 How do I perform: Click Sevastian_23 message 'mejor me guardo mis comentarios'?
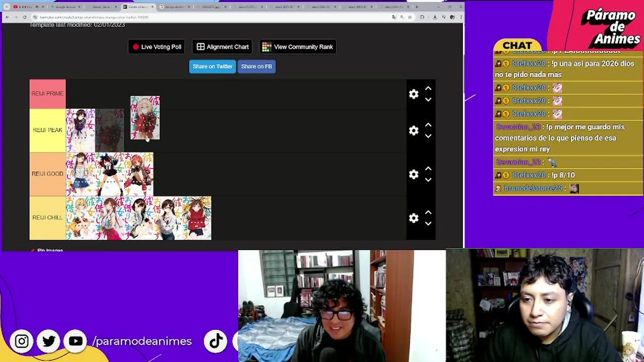(x=560, y=138)
